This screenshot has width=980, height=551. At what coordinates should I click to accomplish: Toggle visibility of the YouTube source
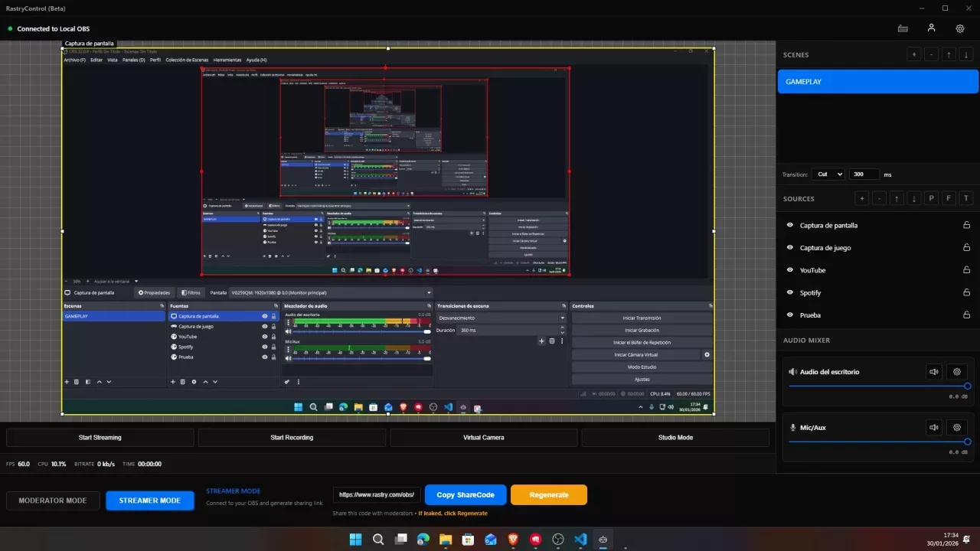tap(790, 270)
